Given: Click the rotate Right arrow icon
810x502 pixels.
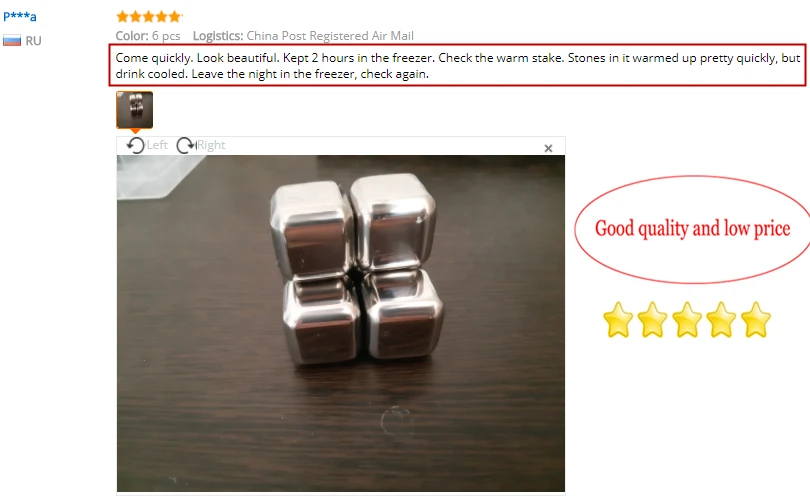Looking at the screenshot, I should [x=186, y=146].
